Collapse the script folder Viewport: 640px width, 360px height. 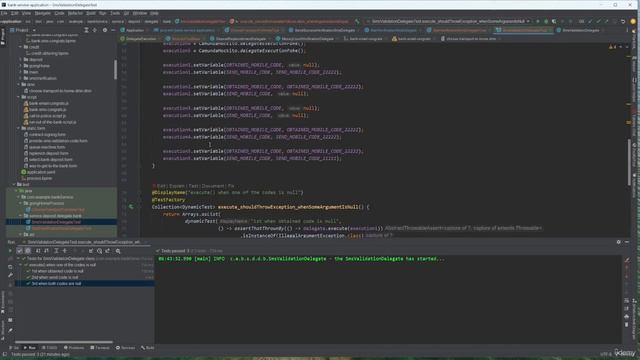click(x=19, y=97)
